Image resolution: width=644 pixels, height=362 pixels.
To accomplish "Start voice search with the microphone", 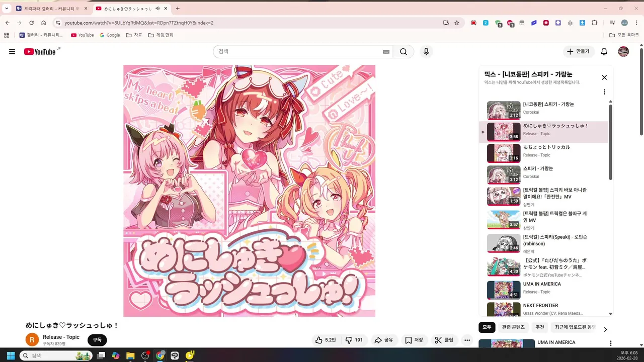I will coord(426,52).
